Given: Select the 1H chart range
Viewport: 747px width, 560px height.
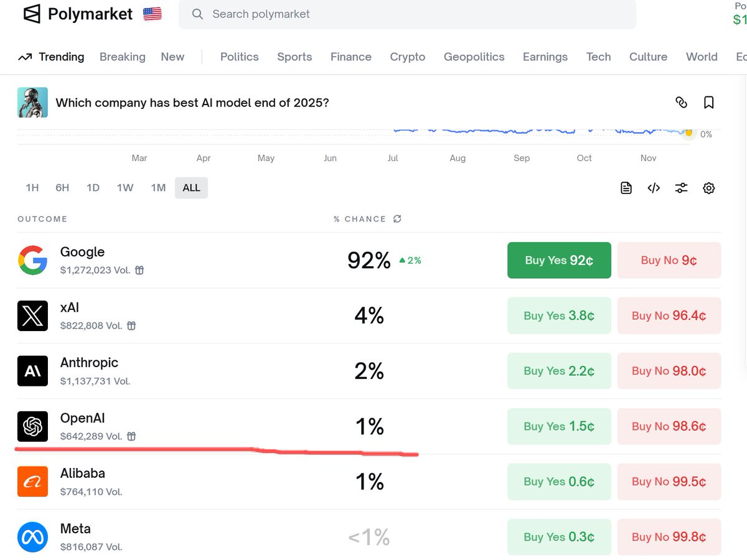Looking at the screenshot, I should (x=32, y=187).
